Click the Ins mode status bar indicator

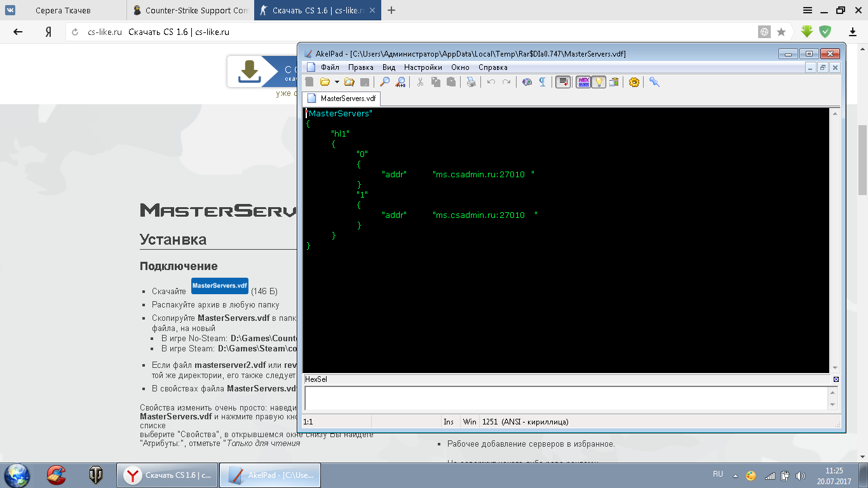pyautogui.click(x=449, y=422)
